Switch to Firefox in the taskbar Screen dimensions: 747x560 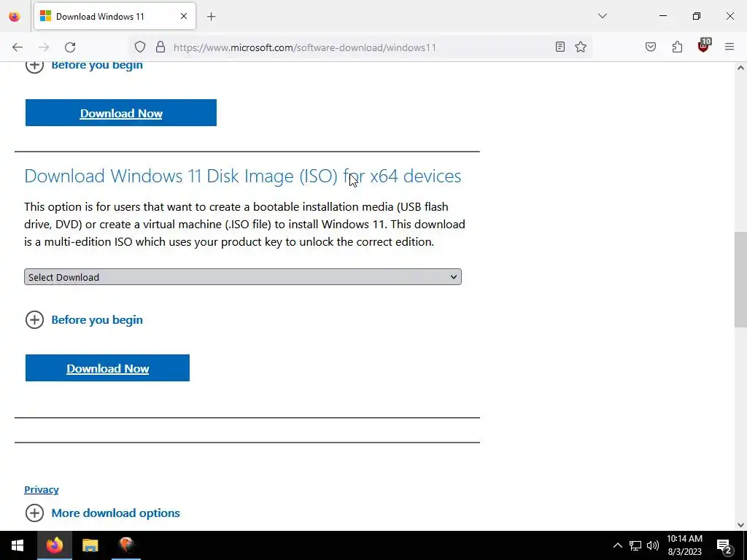click(x=54, y=545)
